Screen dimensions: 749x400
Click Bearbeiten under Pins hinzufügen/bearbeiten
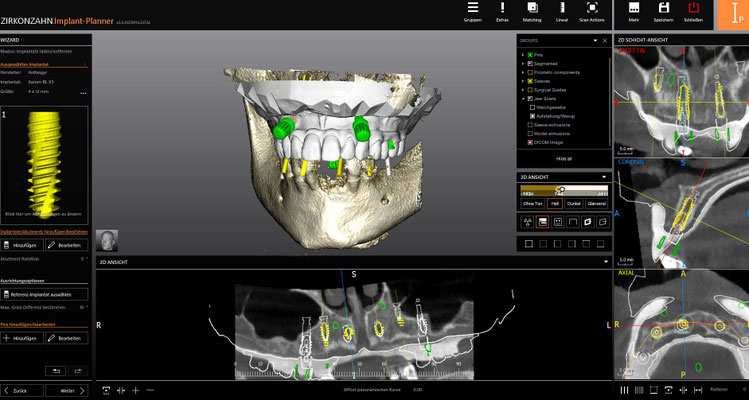click(66, 338)
